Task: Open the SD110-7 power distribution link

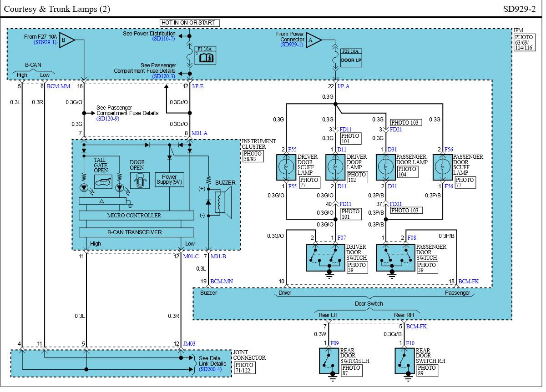Action: pos(163,40)
